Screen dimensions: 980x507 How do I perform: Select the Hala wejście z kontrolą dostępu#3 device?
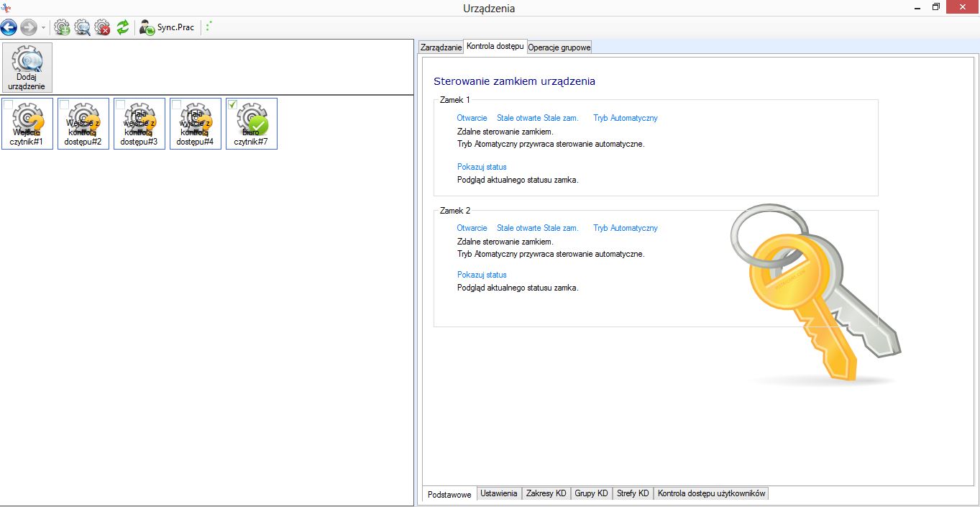point(139,125)
